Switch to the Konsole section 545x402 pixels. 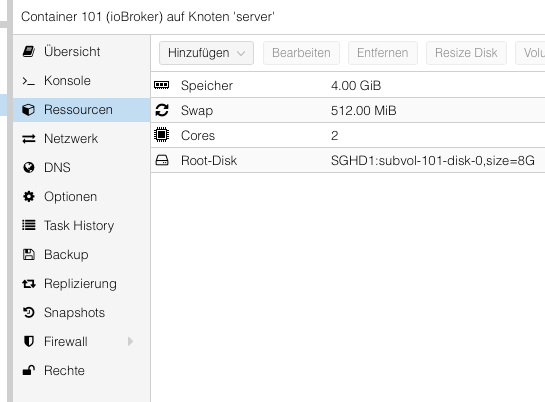click(82, 81)
